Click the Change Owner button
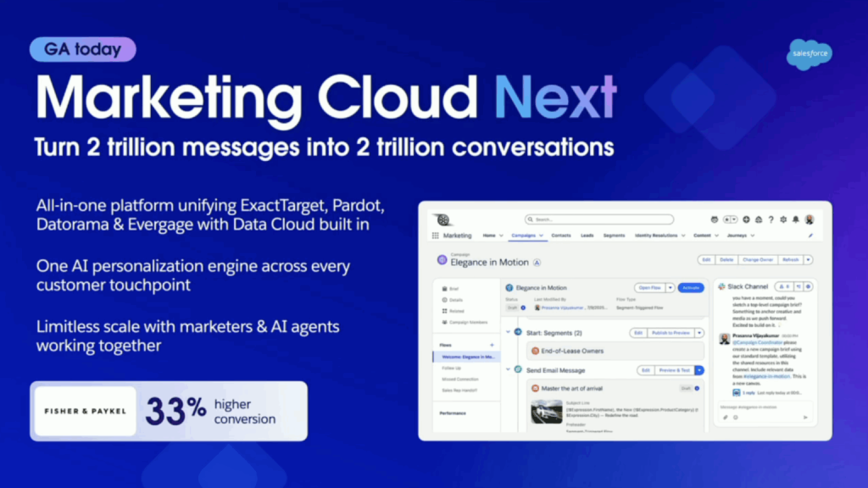The height and width of the screenshot is (488, 868). tap(758, 259)
